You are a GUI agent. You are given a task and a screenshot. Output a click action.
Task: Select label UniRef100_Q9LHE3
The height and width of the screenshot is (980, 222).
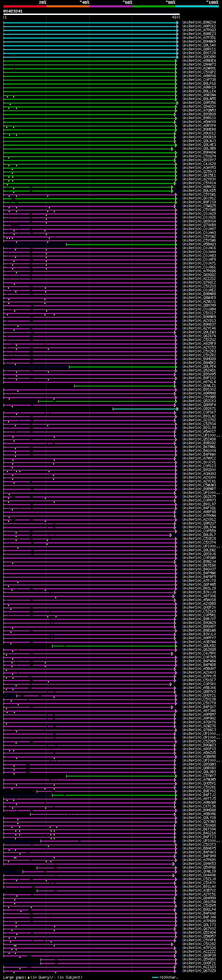coord(199,145)
